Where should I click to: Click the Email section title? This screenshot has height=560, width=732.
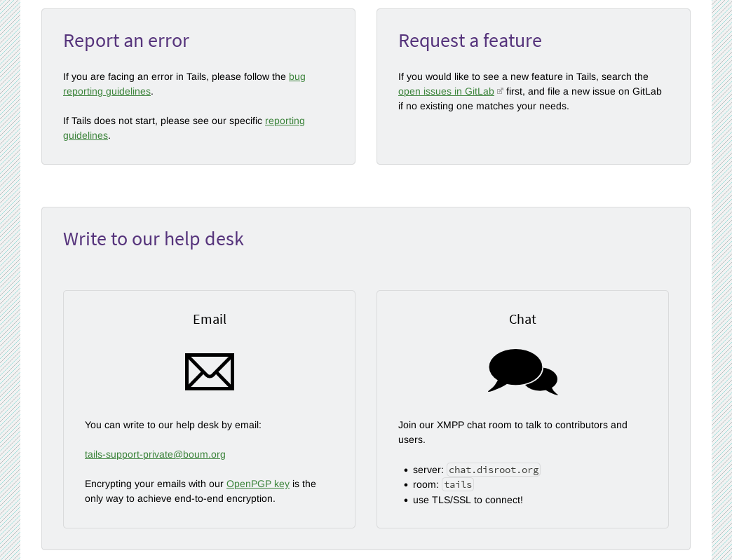tap(210, 319)
